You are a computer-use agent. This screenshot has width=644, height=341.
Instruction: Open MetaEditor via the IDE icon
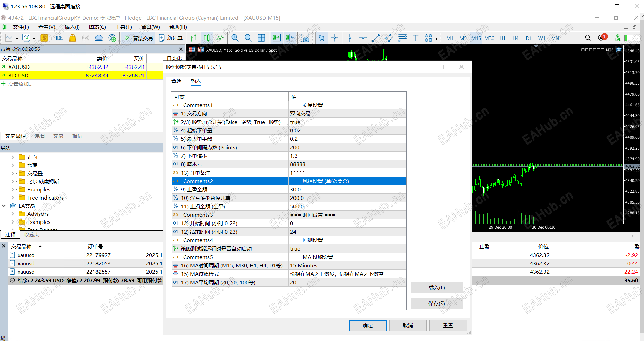(x=59, y=38)
